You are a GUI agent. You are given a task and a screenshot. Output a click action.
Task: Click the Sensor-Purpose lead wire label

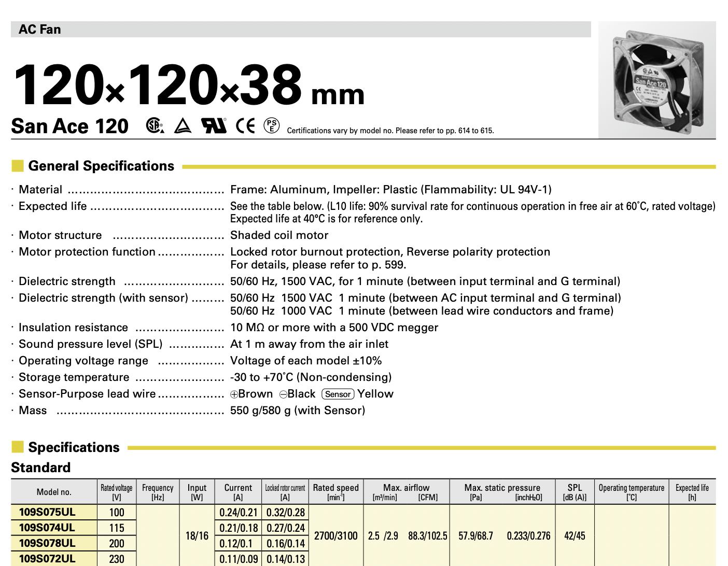[x=87, y=394]
